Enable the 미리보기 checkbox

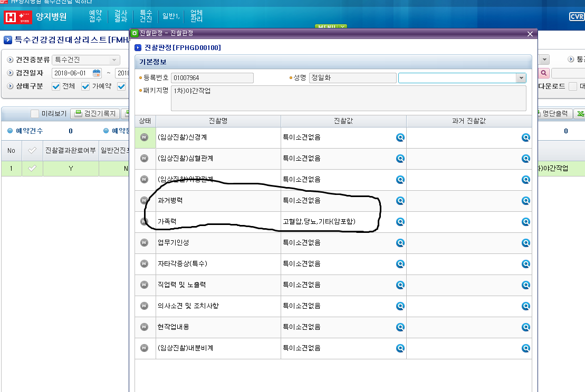[35, 114]
